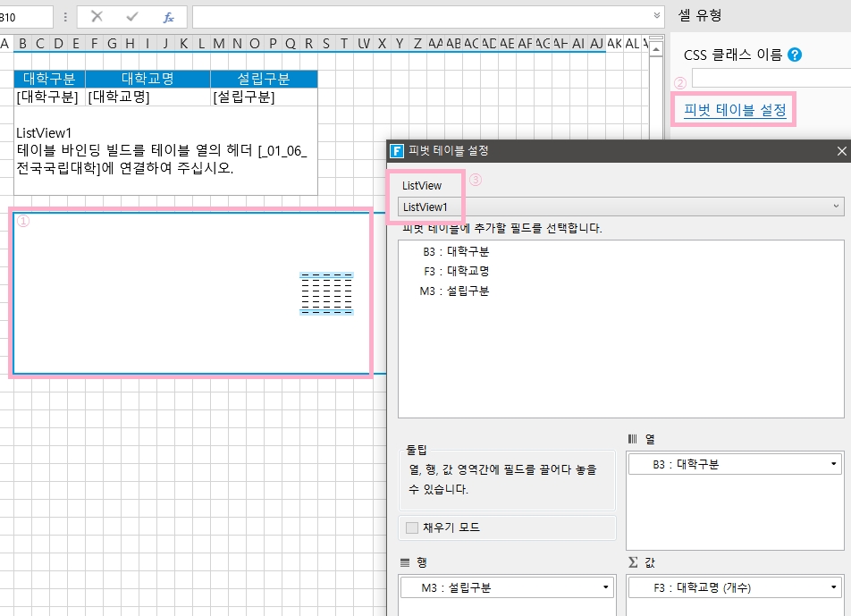Select the F3 : 대학교명 field in list
The height and width of the screenshot is (616, 851).
click(456, 271)
